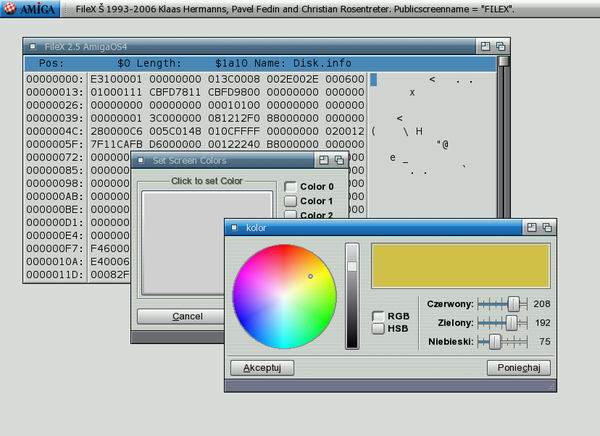This screenshot has height=436, width=600.
Task: Click the kolor window depth gadget
Action: point(547,228)
